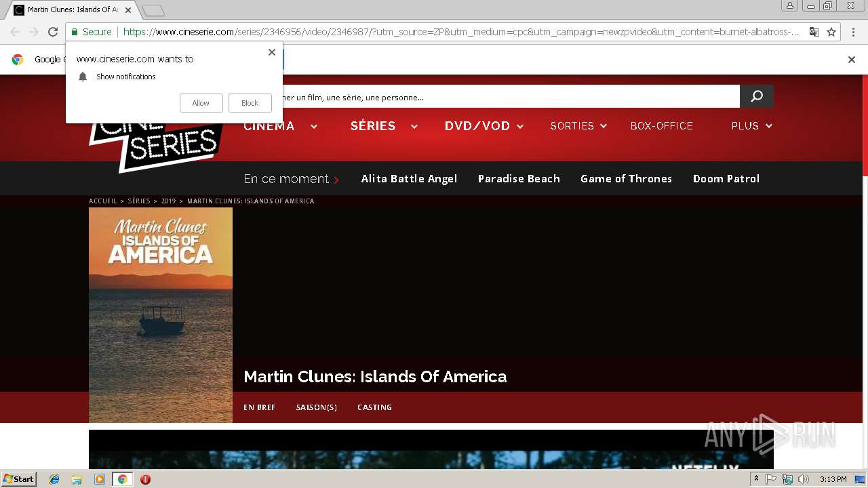This screenshot has width=868, height=488.
Task: Click the browser address bar URL
Action: coord(461,32)
